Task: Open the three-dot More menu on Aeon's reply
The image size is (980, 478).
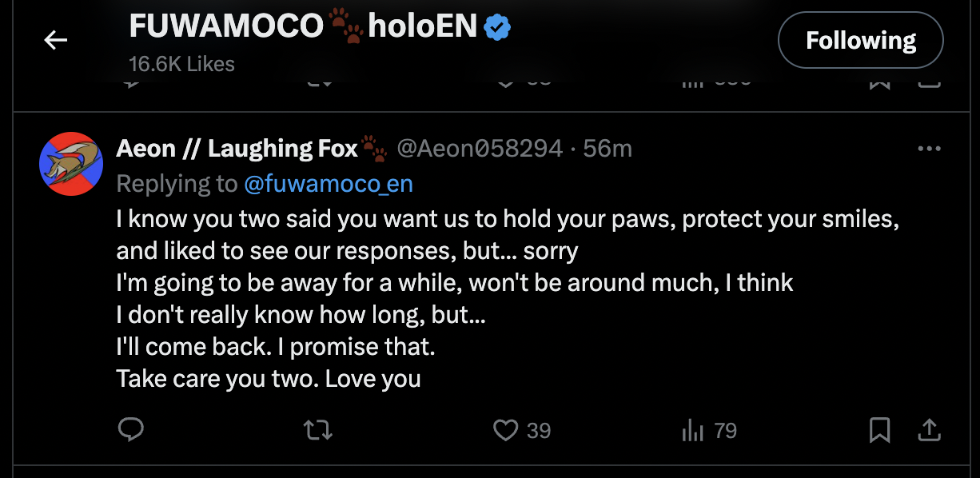Action: click(x=929, y=149)
